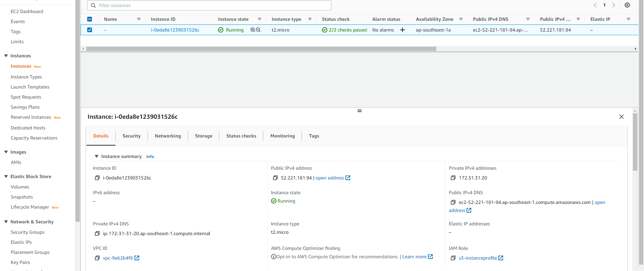The width and height of the screenshot is (644, 271).
Task: Sort by Instance state column arrow
Action: coord(260,19)
